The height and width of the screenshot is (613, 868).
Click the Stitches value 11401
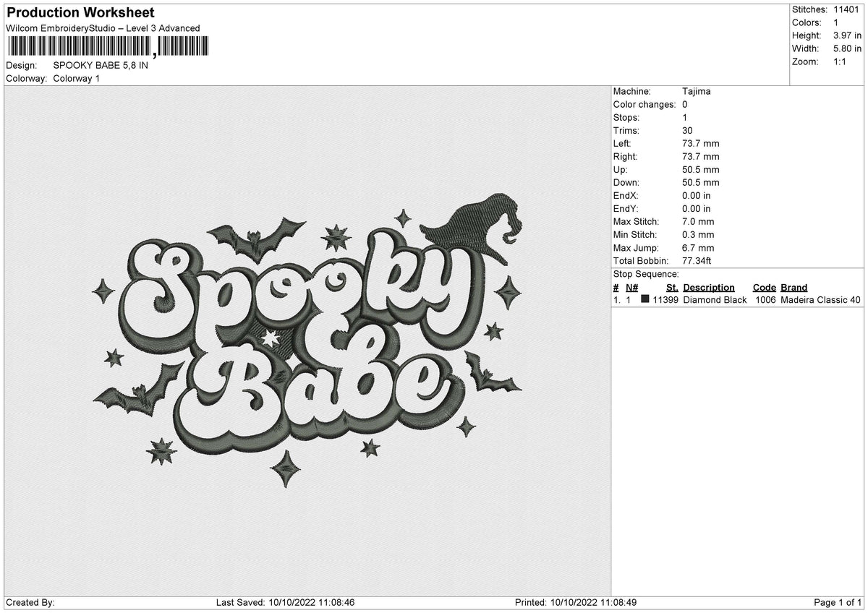[847, 9]
